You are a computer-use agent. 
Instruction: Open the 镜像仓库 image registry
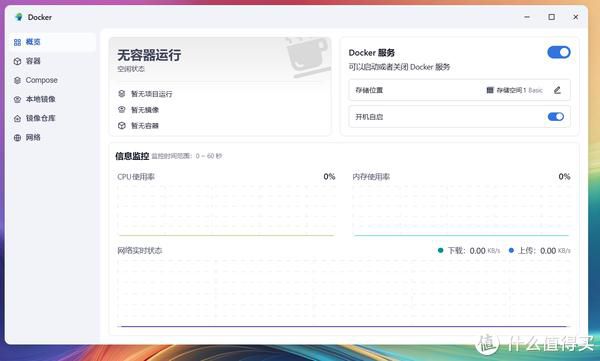click(52, 118)
